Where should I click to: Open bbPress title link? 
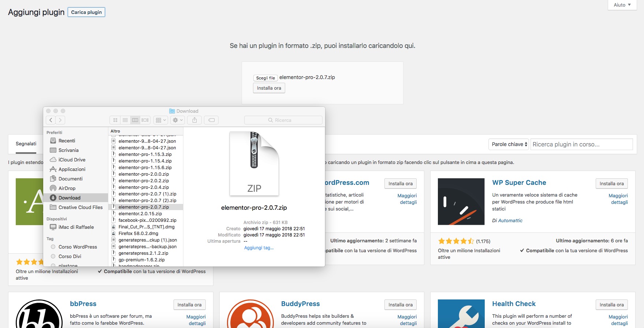pyautogui.click(x=83, y=304)
